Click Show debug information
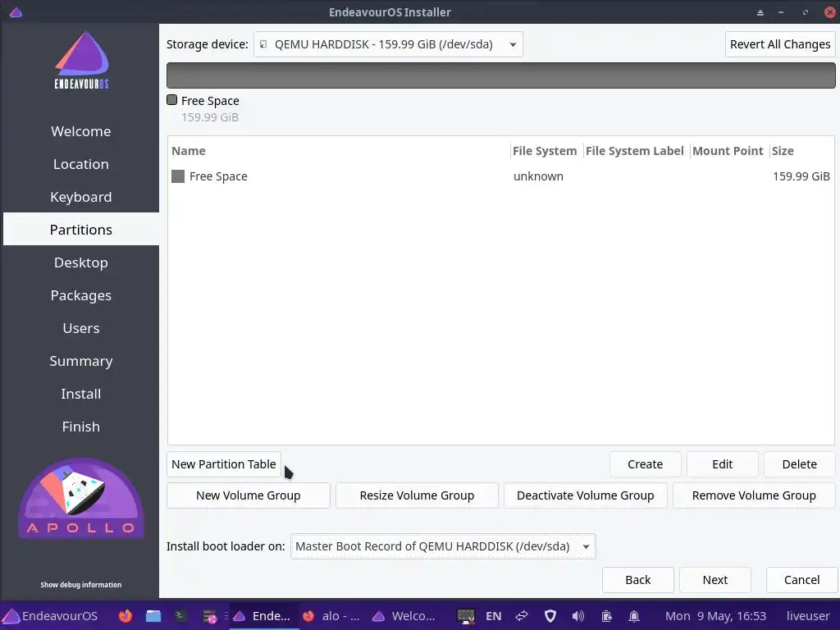This screenshot has height=630, width=840. point(81,584)
